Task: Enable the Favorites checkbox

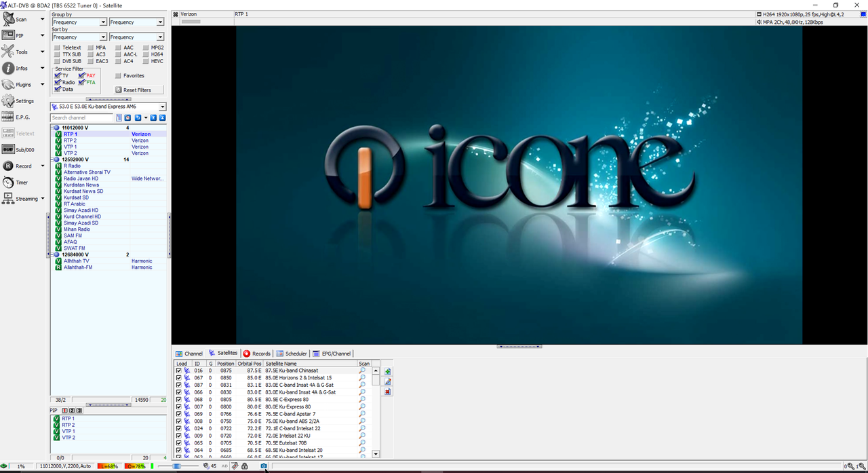Action: click(118, 76)
